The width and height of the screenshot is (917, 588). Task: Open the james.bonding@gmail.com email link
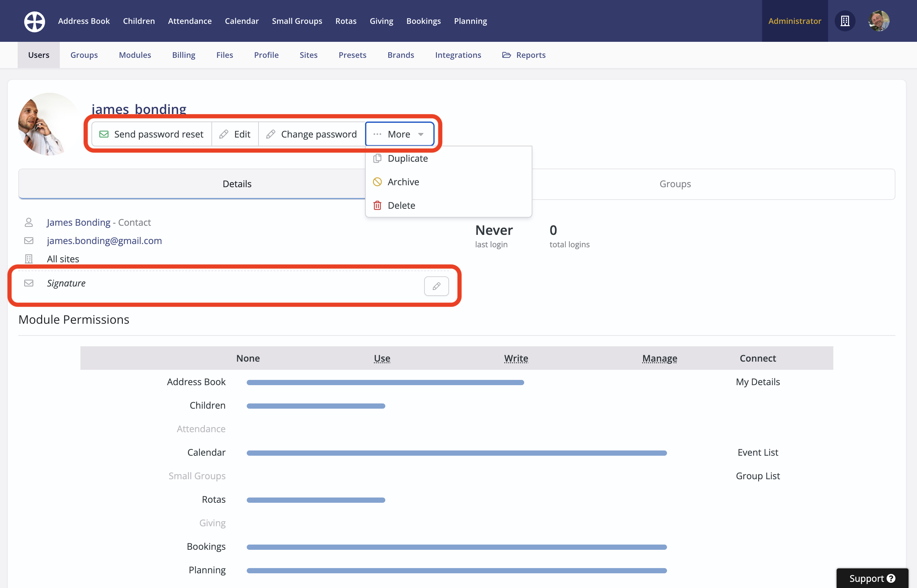[104, 240]
